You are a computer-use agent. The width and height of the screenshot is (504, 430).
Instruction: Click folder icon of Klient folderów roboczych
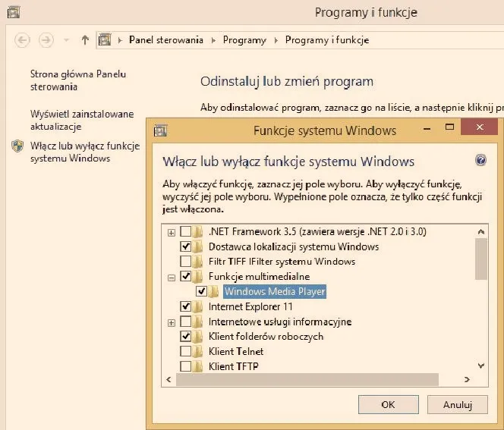click(197, 337)
